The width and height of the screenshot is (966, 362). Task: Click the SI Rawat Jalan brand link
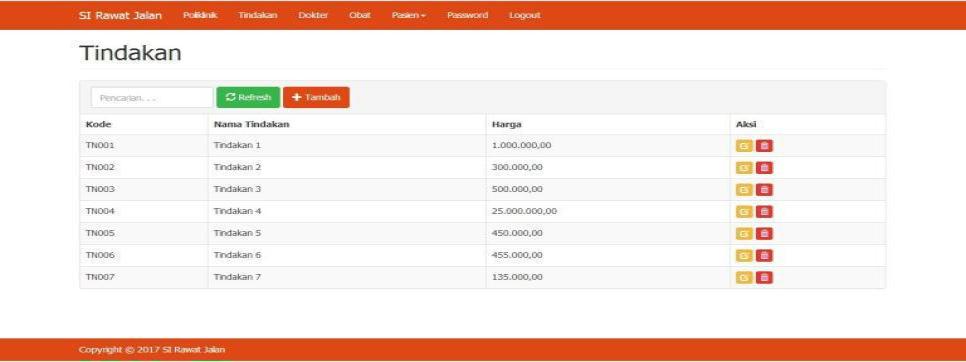(x=121, y=15)
